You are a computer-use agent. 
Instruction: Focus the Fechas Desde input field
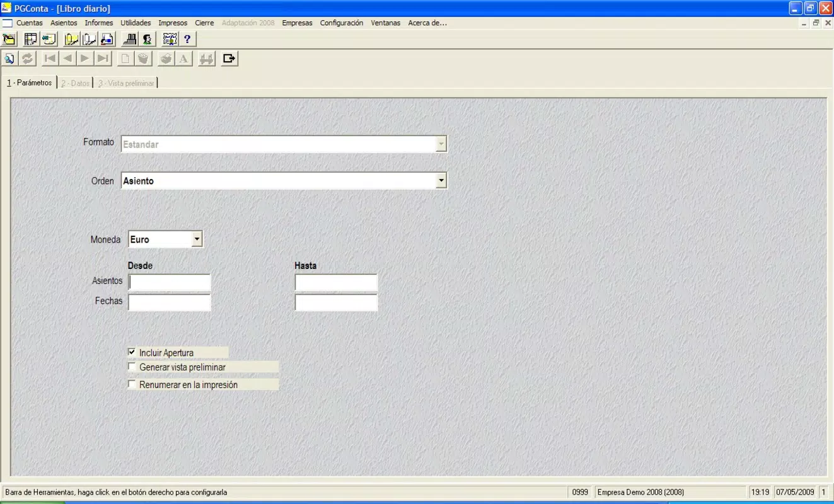(x=170, y=302)
